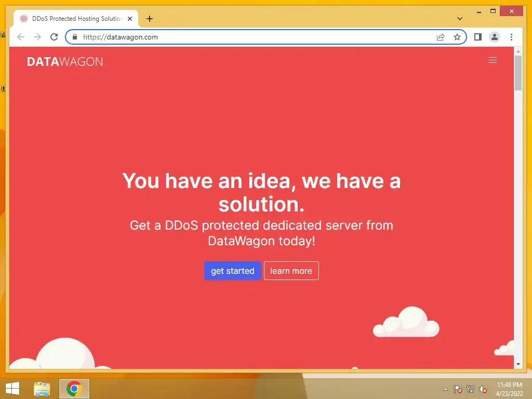Click the Chrome taskbar icon
The height and width of the screenshot is (399, 532).
[x=74, y=389]
